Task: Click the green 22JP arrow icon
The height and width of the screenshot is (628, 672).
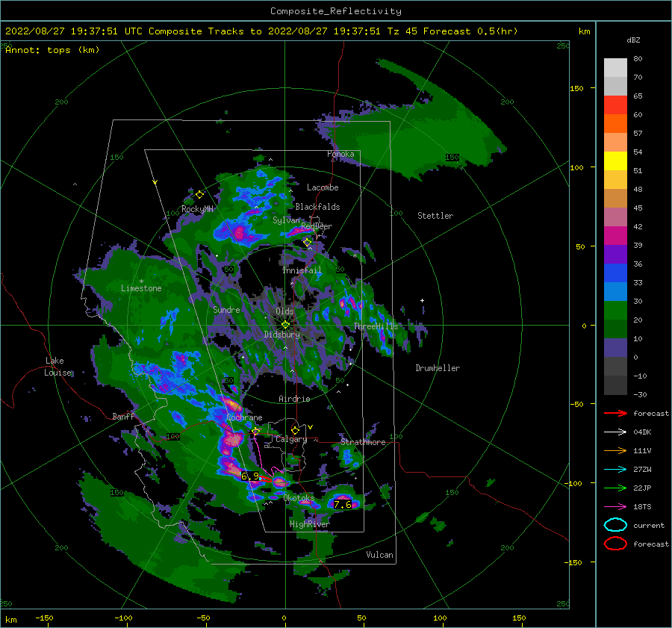Action: coord(615,488)
